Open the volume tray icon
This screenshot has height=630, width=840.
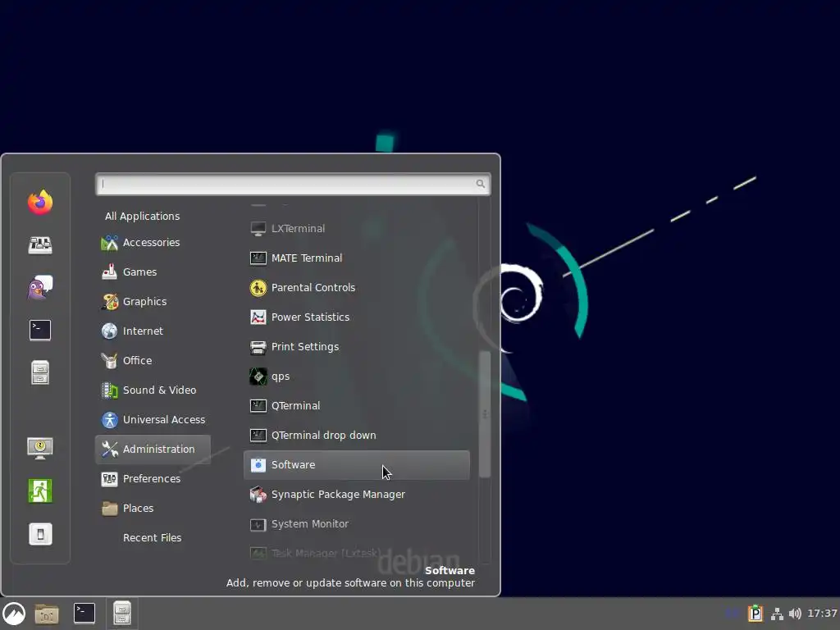(x=795, y=614)
